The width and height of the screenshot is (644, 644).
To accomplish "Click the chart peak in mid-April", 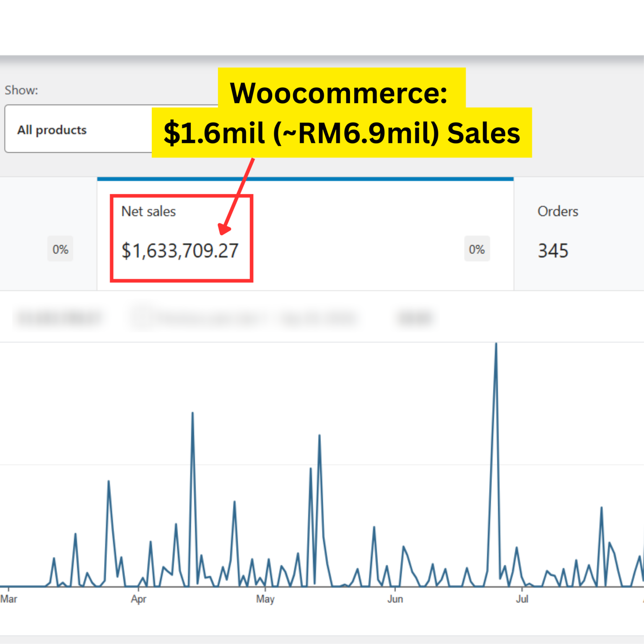I will pyautogui.click(x=192, y=414).
